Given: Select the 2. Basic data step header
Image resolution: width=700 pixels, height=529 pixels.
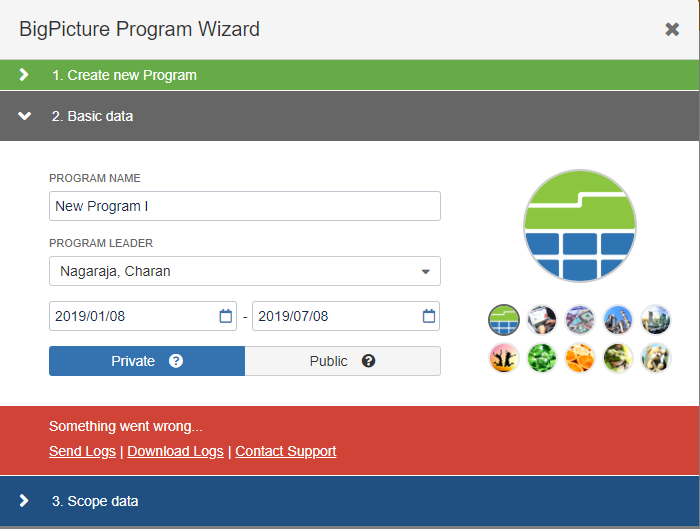Looking at the screenshot, I should 350,116.
